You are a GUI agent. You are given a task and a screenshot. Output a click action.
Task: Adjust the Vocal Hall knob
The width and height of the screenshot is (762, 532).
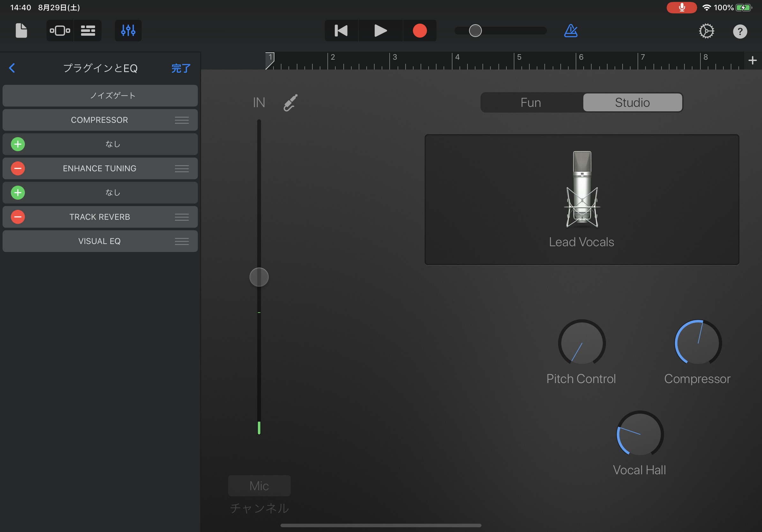[640, 434]
